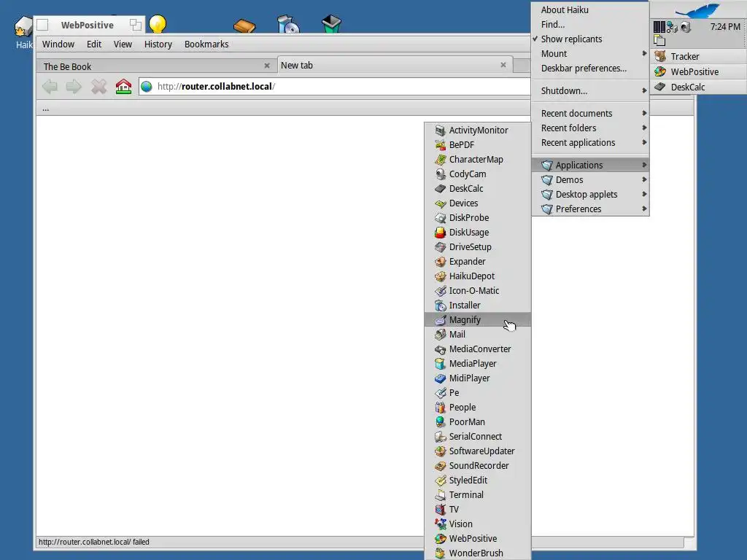Switch to the New tab
This screenshot has height=560, width=747.
(x=394, y=65)
